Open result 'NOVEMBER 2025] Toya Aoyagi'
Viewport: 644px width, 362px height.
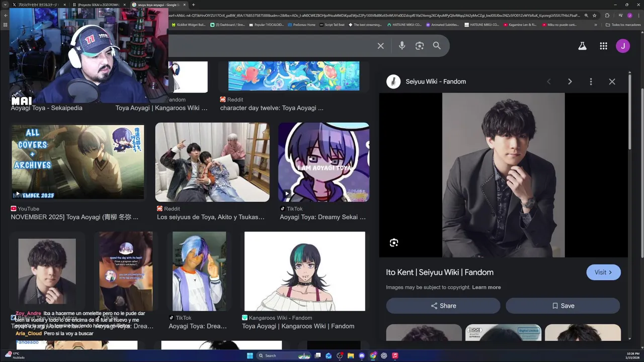74,217
